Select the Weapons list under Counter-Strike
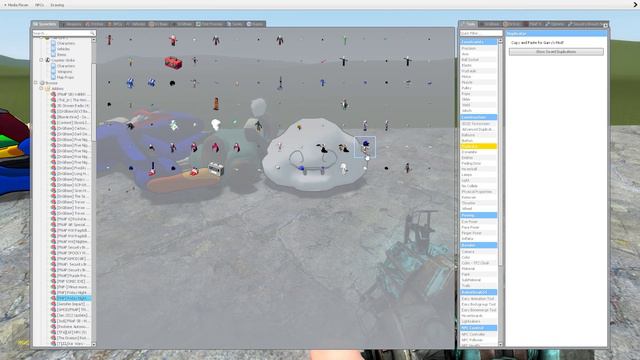 [64, 71]
